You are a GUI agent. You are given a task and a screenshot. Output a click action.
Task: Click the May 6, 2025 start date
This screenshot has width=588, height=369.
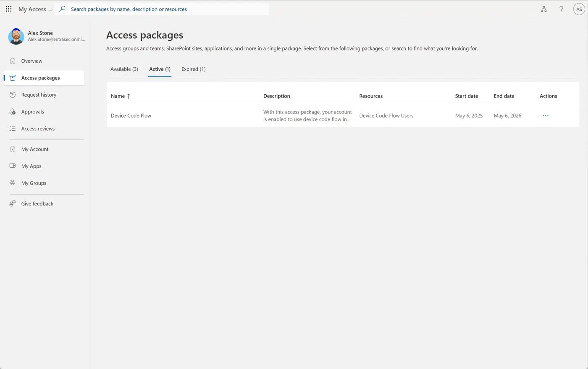(469, 116)
